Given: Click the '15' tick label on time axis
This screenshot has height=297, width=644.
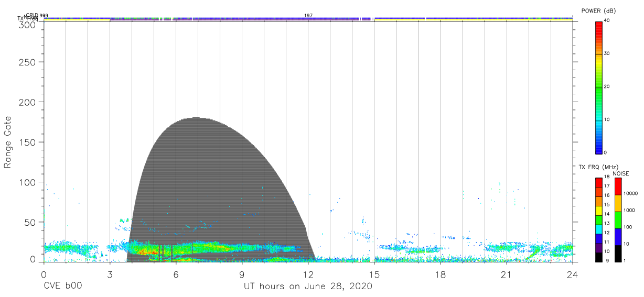Looking at the screenshot, I should [x=374, y=274].
